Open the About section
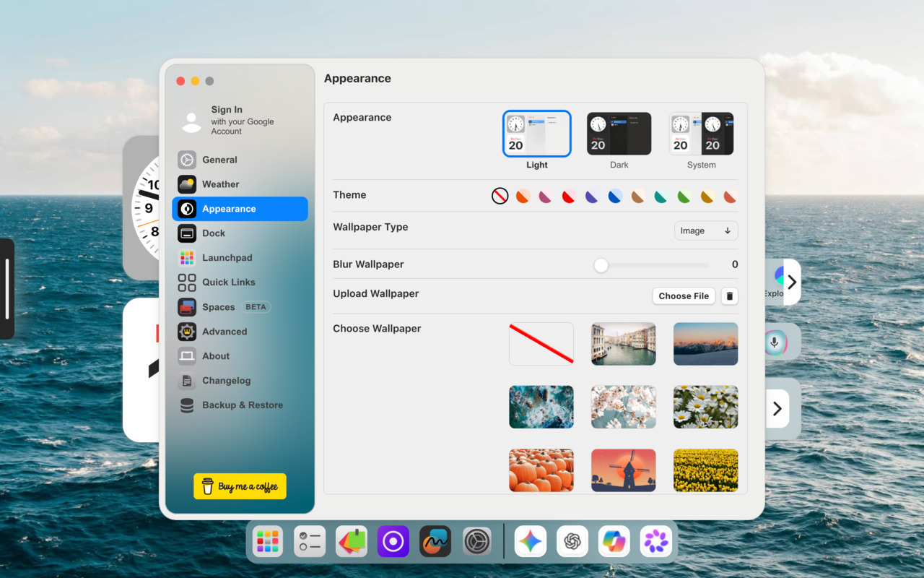 tap(240, 356)
